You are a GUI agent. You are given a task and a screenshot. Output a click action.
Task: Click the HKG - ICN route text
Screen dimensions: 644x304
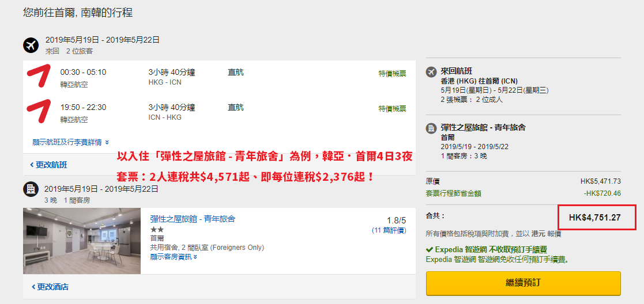pos(165,82)
